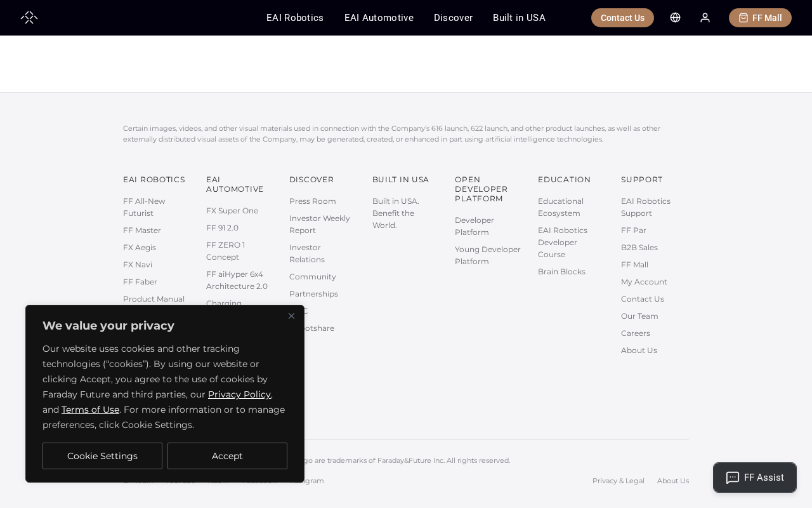Screen dimensions: 812x508
Task: Open About Us in the bottom bar
Action: (673, 481)
